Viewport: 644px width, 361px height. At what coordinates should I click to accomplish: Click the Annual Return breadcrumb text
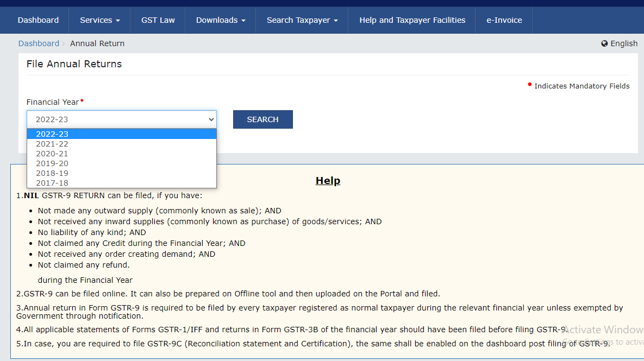[x=97, y=43]
